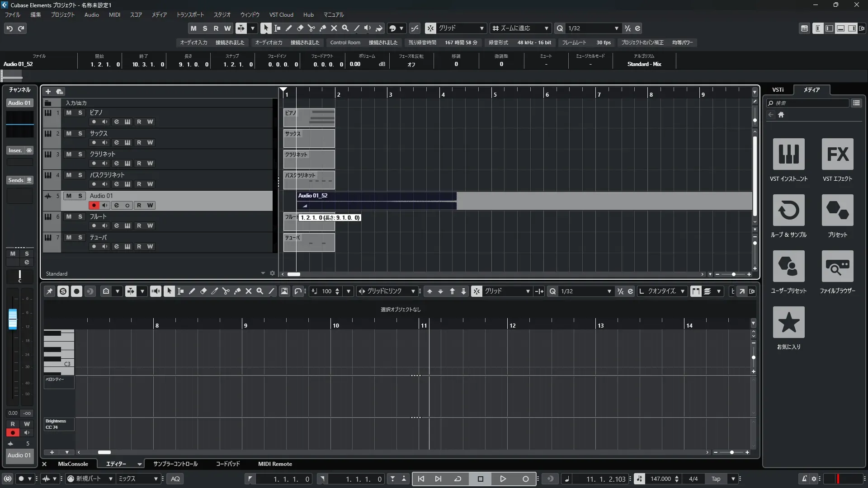The image size is (868, 488).
Task: Select the Eraser tool in top toolbar
Action: coord(300,28)
